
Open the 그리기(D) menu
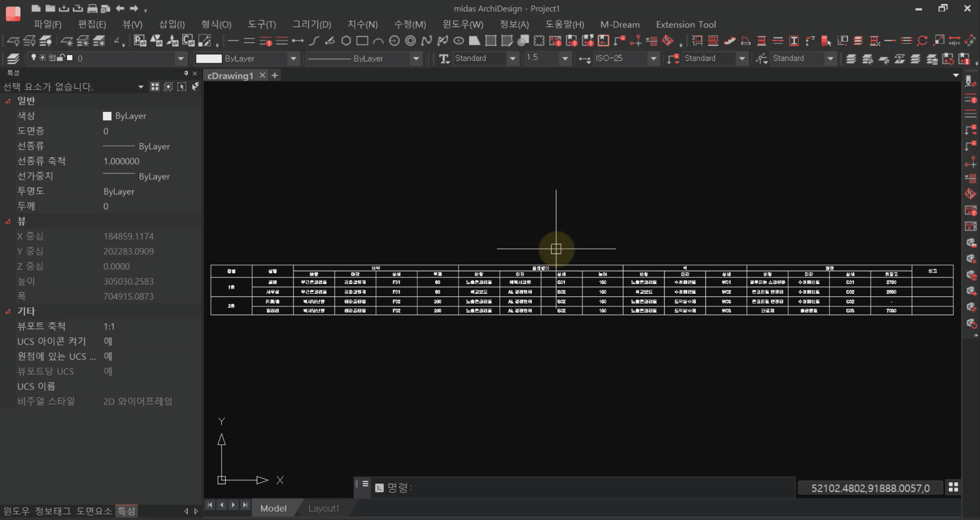tap(311, 25)
